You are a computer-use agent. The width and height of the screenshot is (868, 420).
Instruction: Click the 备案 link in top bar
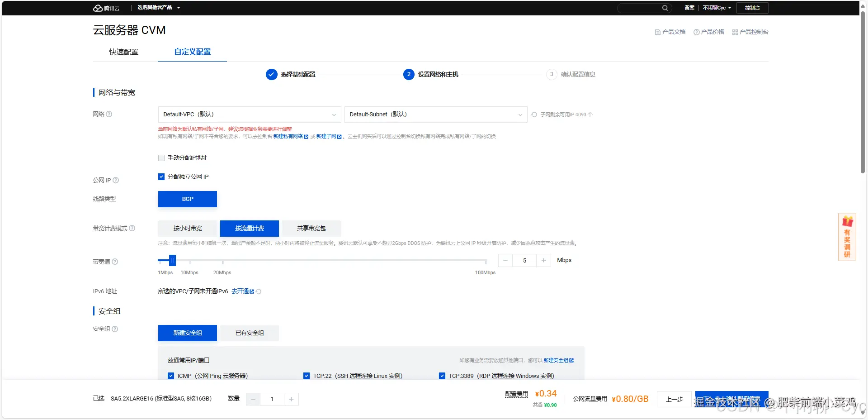689,8
